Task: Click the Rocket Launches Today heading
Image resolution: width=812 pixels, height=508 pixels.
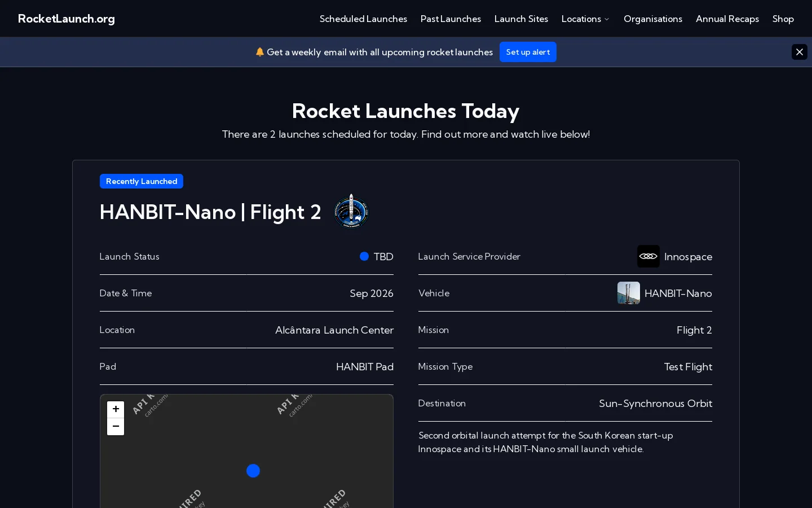Action: [405, 111]
